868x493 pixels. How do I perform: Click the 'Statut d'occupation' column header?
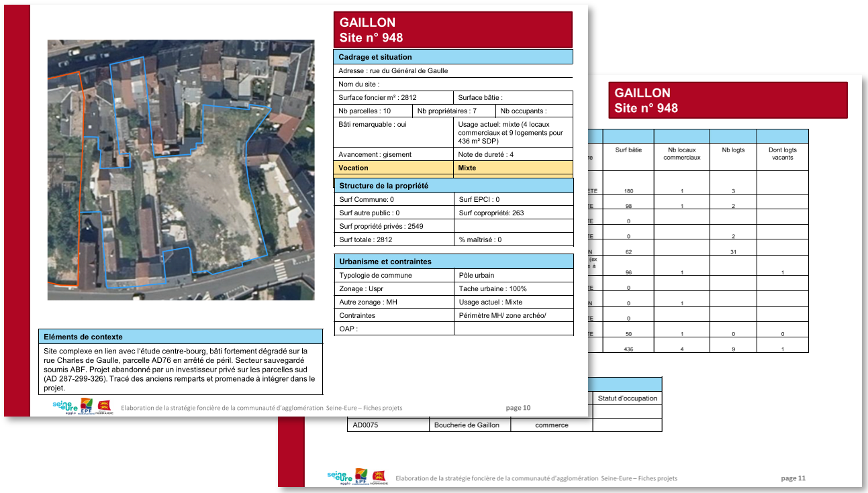tap(627, 398)
